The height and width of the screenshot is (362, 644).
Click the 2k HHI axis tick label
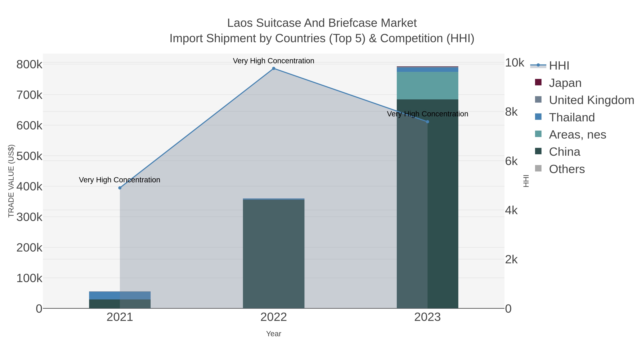[511, 260]
